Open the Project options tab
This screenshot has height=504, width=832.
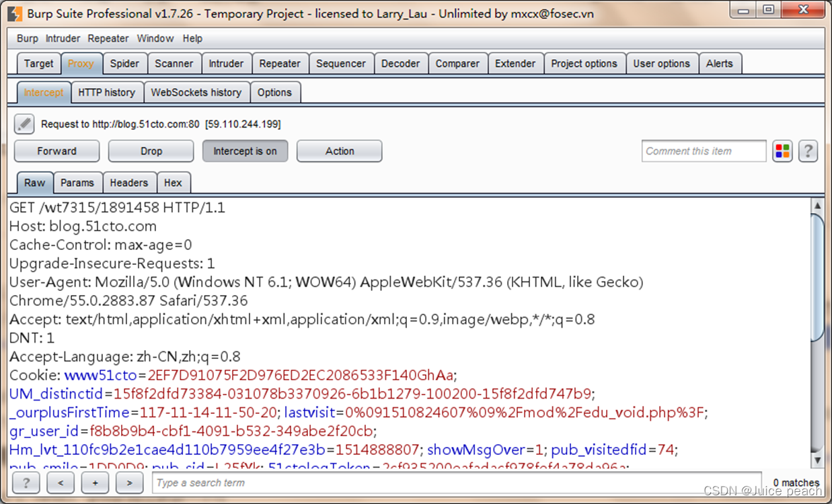(x=584, y=64)
